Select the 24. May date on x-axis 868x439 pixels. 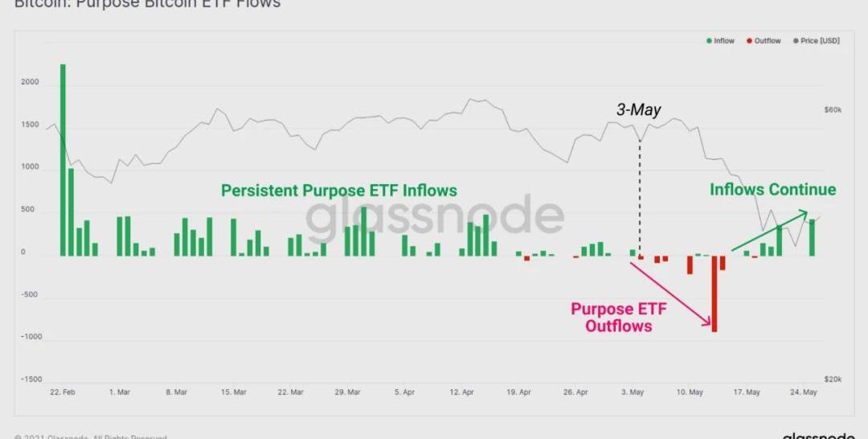tap(805, 392)
